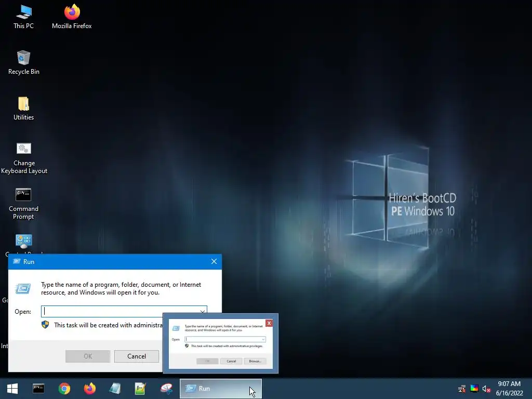The image size is (532, 399).
Task: Click the Run dialog title icon
Action: coord(16,262)
